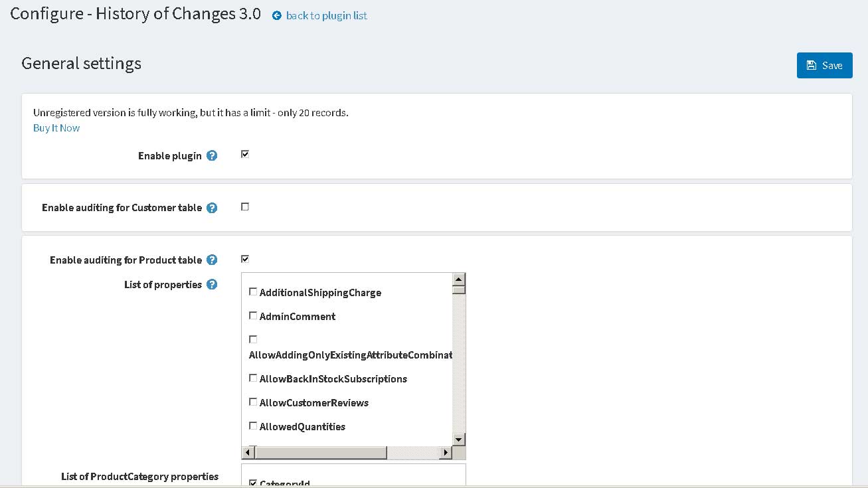Viewport: 868px width, 488px height.
Task: Click the vertical scrollbar thumb in properties list
Action: [458, 289]
